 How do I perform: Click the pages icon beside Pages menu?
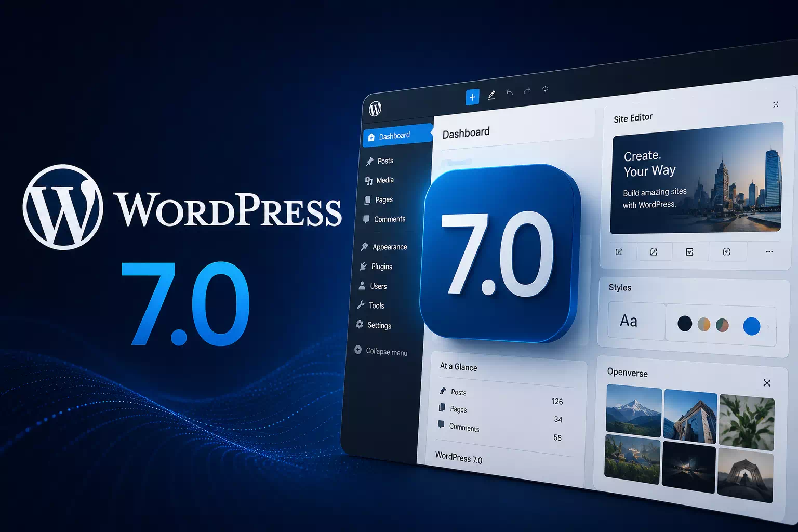click(367, 200)
